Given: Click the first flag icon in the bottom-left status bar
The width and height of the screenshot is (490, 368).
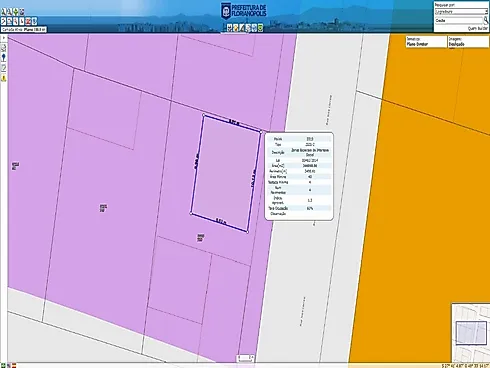Looking at the screenshot, I should tap(3, 365).
